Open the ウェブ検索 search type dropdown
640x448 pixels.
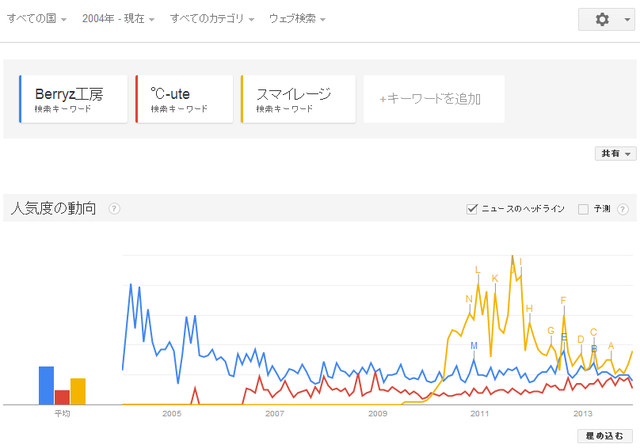click(297, 19)
